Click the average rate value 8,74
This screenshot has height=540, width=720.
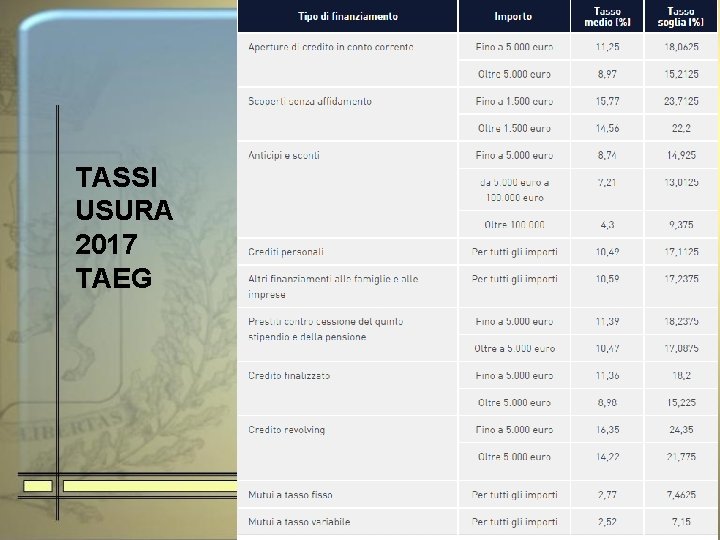607,155
